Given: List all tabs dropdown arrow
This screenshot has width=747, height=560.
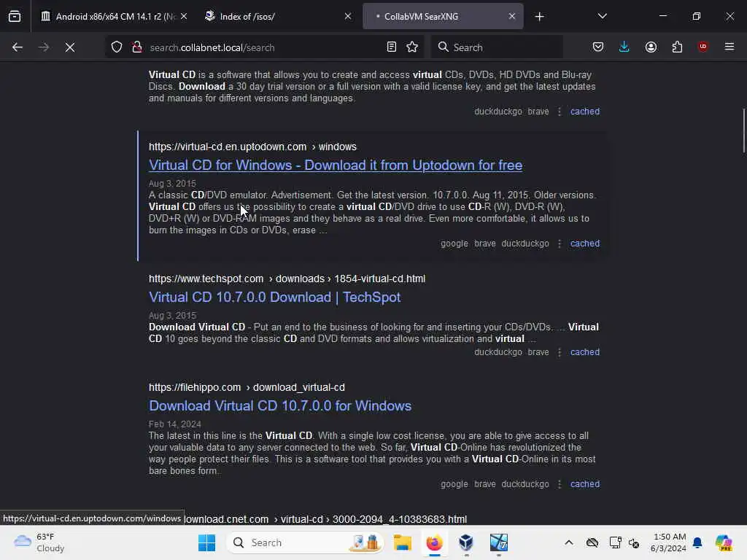Looking at the screenshot, I should click(602, 16).
